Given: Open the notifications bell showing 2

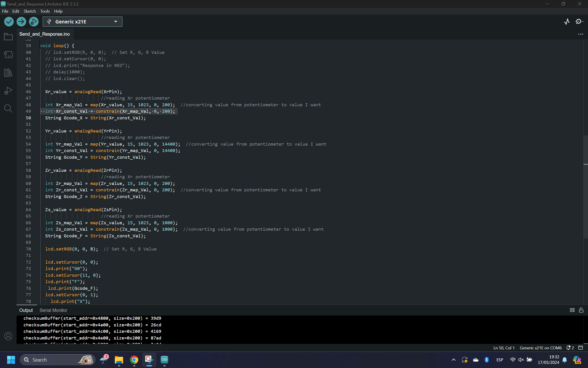Looking at the screenshot, I should pos(570,348).
